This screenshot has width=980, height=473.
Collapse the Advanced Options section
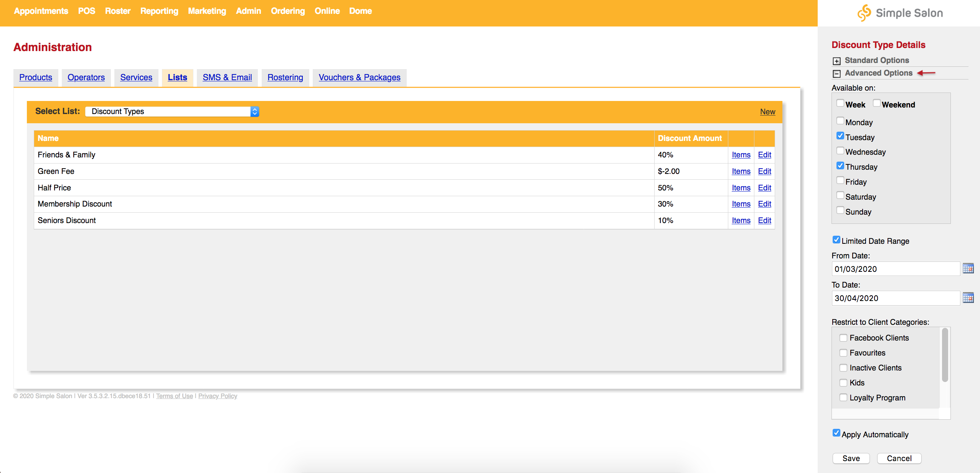pyautogui.click(x=836, y=73)
